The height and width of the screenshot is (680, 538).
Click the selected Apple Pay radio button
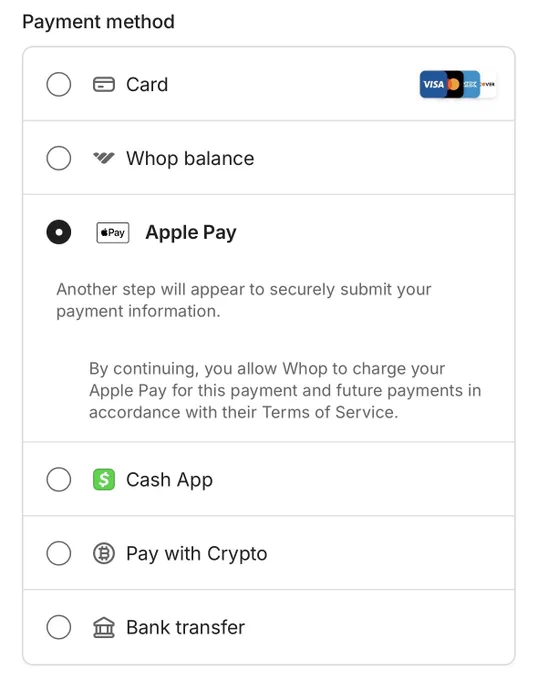(x=59, y=232)
